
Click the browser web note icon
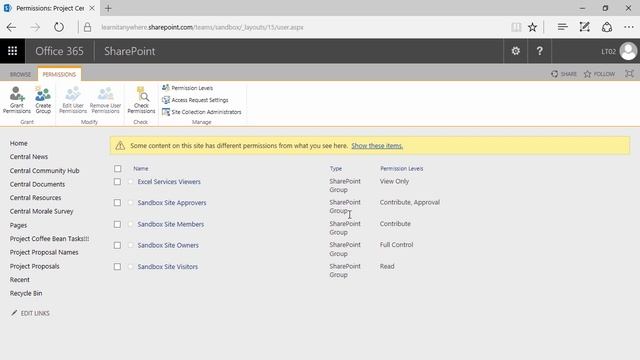coord(584,27)
